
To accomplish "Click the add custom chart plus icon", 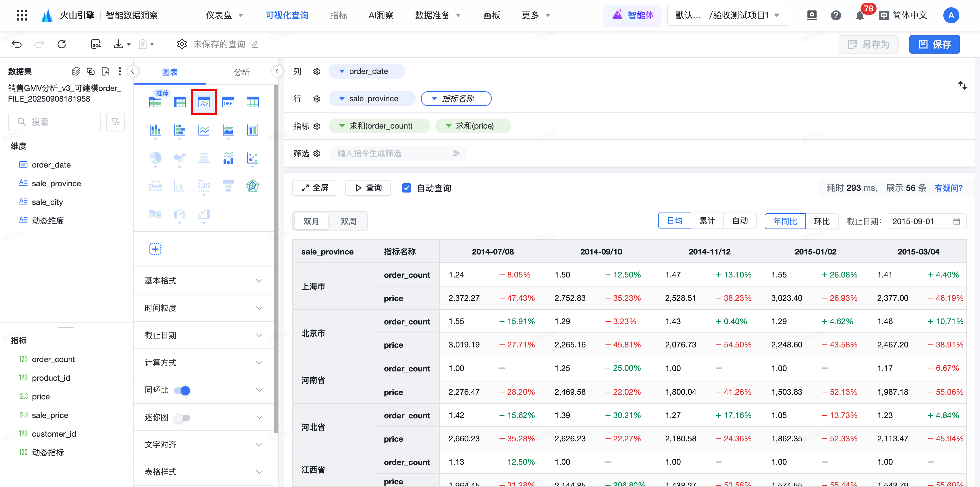I will (x=155, y=249).
